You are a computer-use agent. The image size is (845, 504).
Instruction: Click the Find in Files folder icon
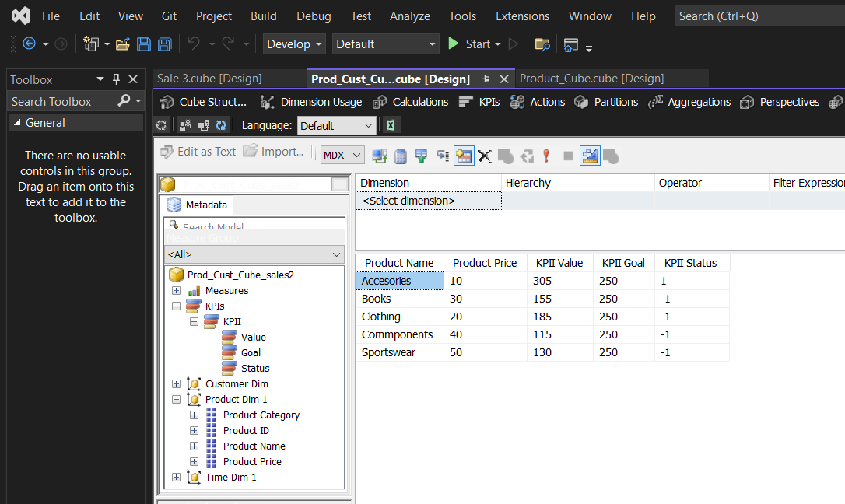pos(542,44)
